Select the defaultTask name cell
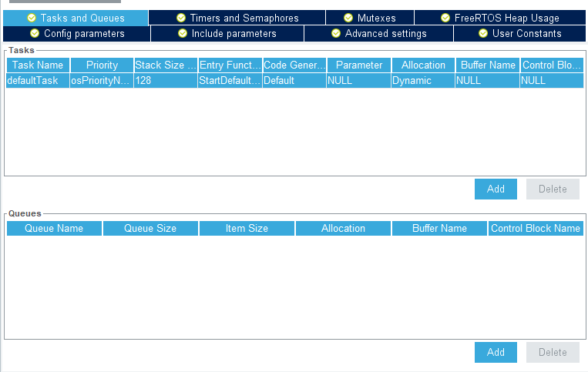The image size is (588, 372). (x=38, y=81)
